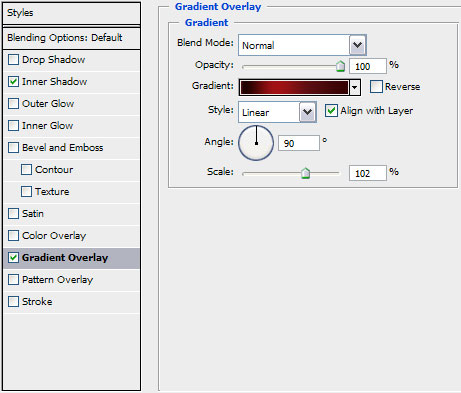Select the Gradient Overlay label
Image resolution: width=461 pixels, height=393 pixels.
click(65, 258)
